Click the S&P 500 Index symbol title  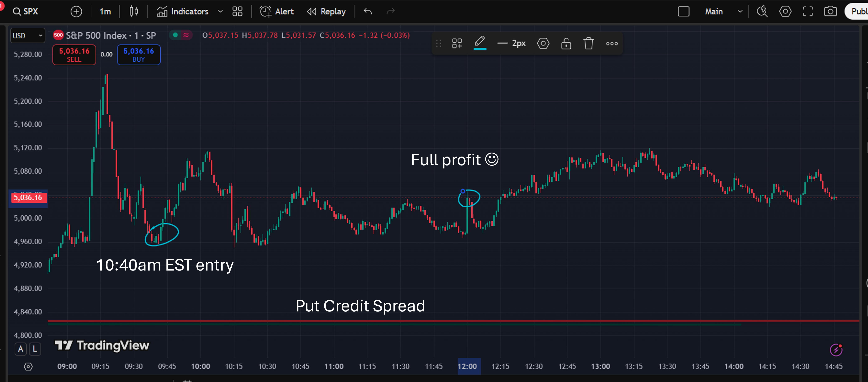[111, 35]
